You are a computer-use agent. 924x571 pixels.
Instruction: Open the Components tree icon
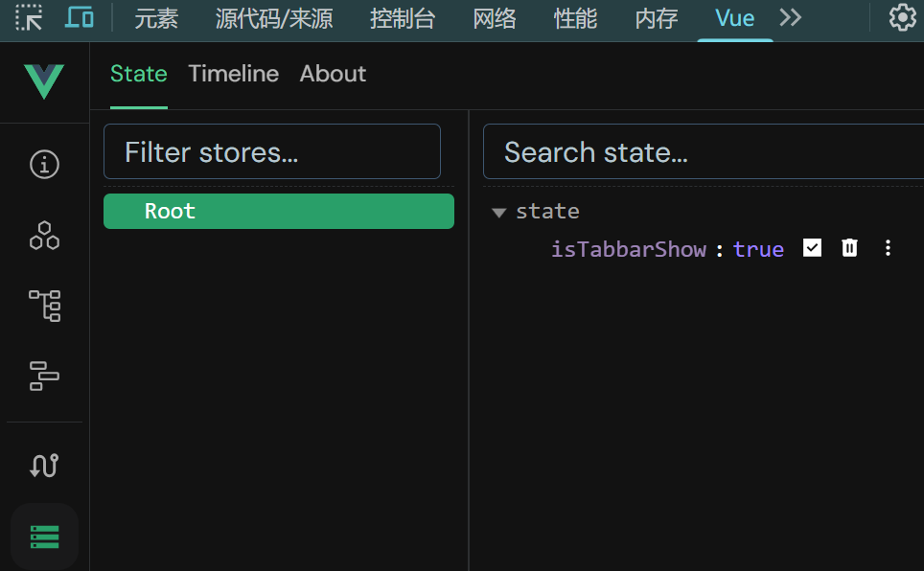pyautogui.click(x=44, y=306)
